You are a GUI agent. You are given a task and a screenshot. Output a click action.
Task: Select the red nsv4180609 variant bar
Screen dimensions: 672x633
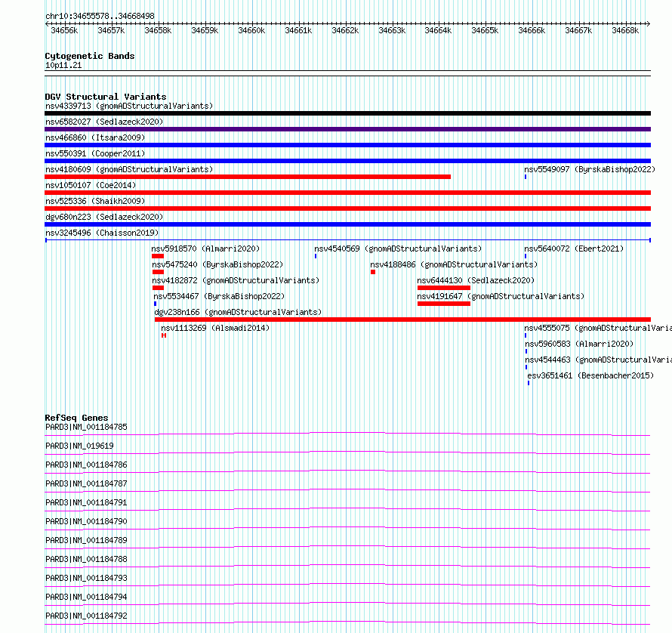pos(248,177)
